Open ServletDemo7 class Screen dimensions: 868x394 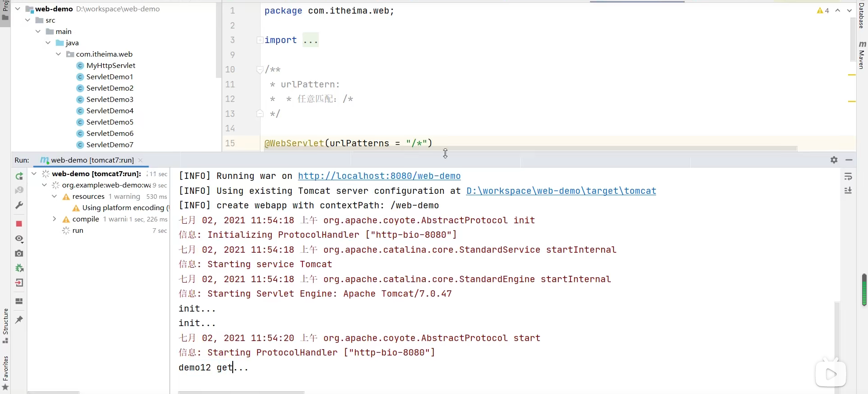[x=110, y=144]
